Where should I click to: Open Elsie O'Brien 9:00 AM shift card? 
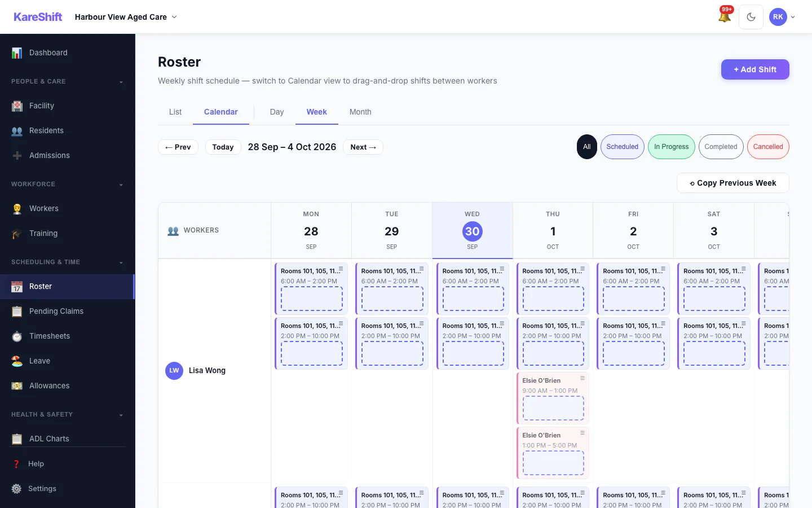point(553,398)
